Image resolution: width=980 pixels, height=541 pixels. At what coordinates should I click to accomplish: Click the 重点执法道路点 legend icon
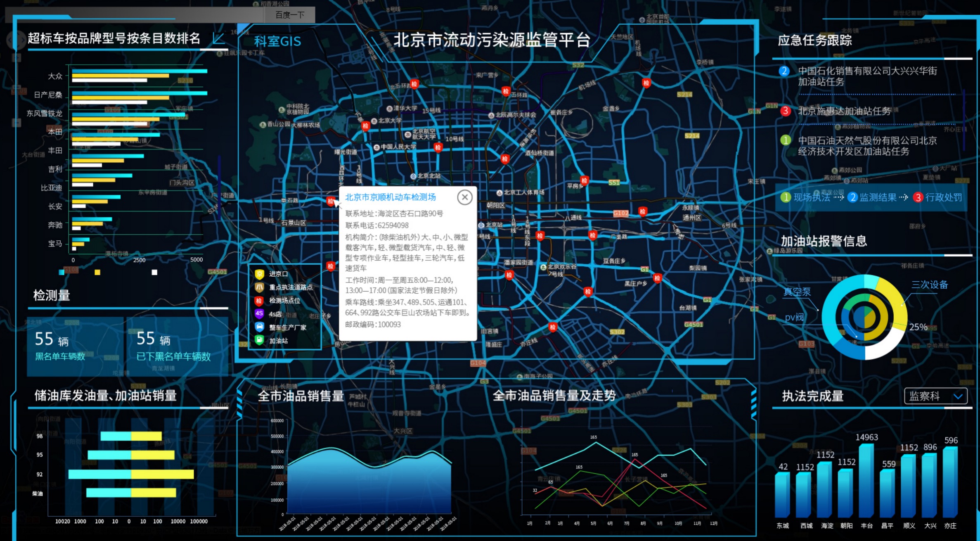pos(259,287)
